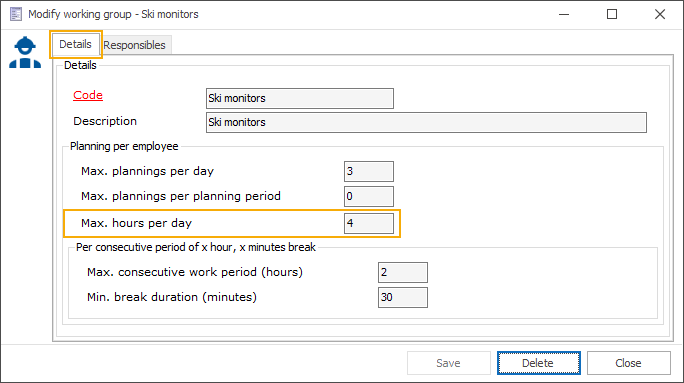684x383 pixels.
Task: Close the window using the X button
Action: click(x=660, y=14)
